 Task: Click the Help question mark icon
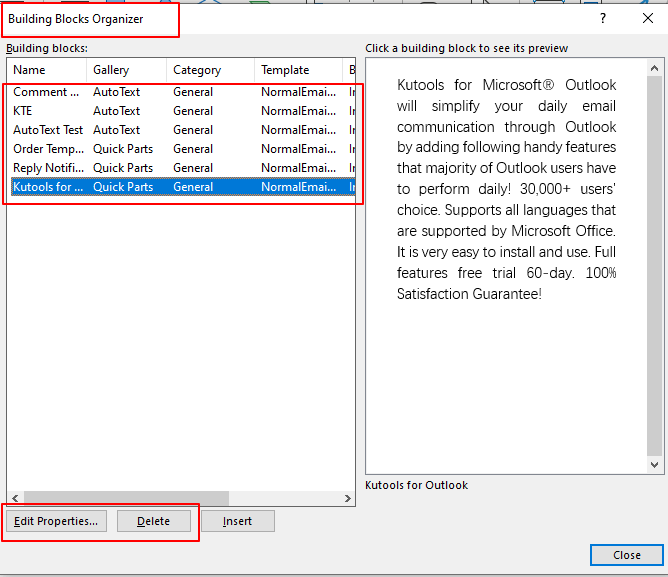602,18
